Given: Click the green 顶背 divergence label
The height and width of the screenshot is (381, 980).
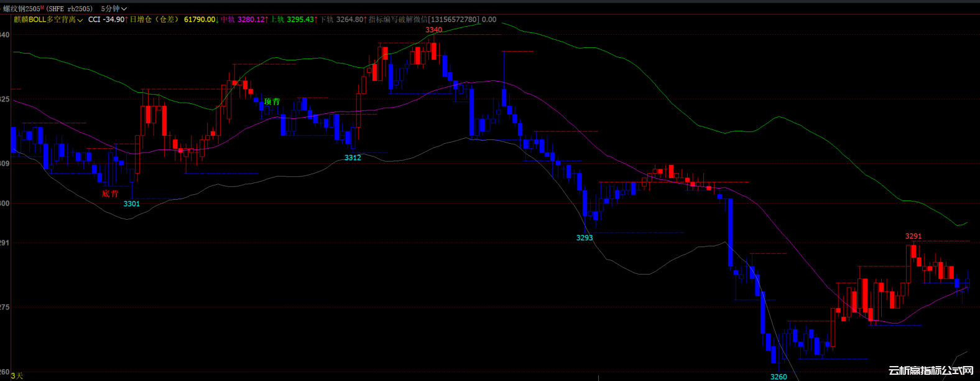Looking at the screenshot, I should (272, 101).
